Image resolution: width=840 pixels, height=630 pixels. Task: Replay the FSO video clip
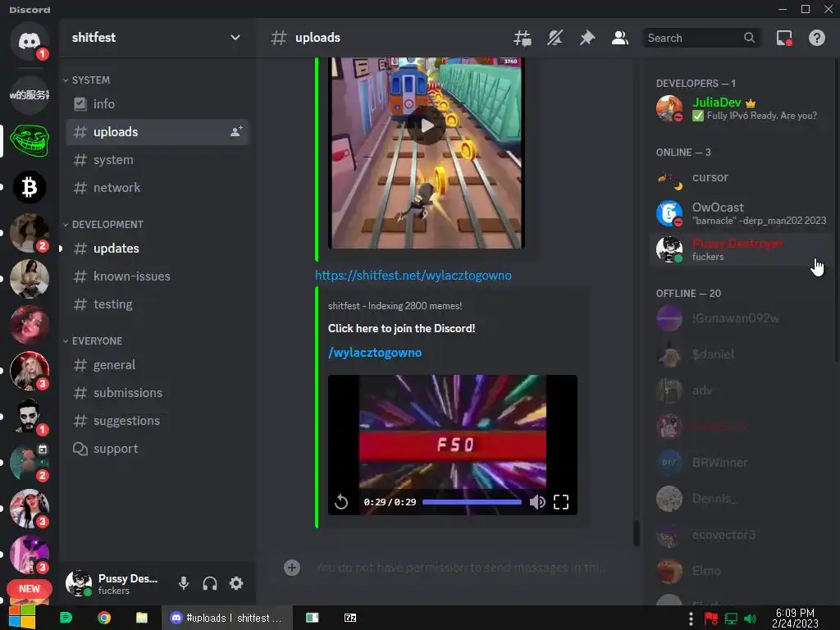point(341,502)
